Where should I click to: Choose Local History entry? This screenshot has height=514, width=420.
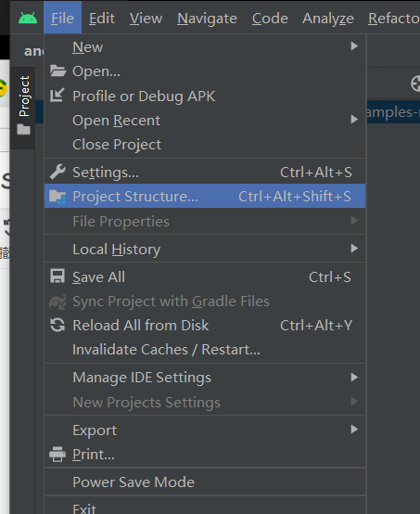coord(205,250)
